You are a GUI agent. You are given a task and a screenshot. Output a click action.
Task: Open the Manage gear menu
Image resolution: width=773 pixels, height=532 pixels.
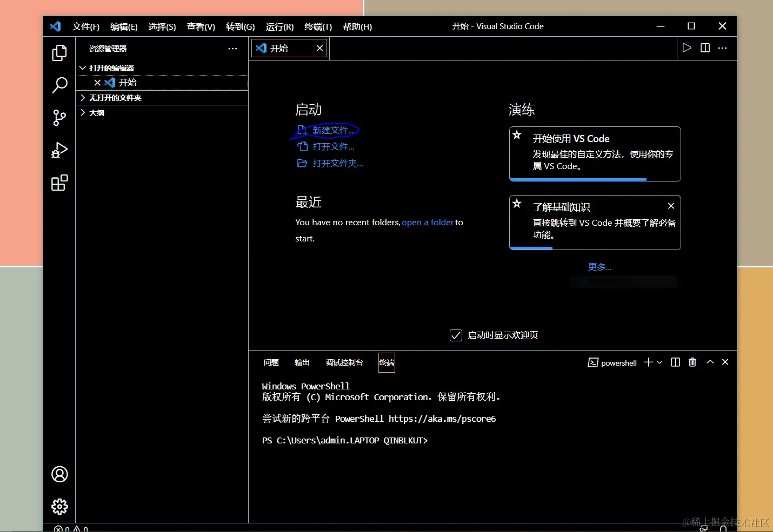tap(59, 507)
